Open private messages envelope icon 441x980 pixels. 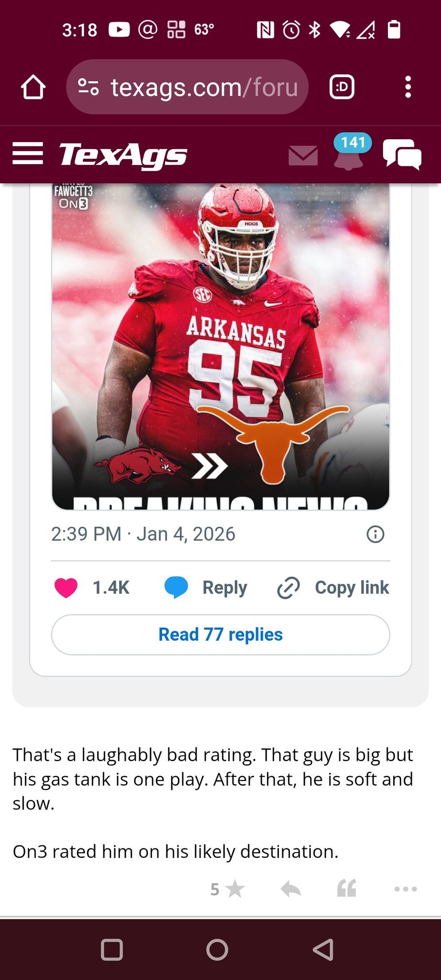(x=303, y=156)
